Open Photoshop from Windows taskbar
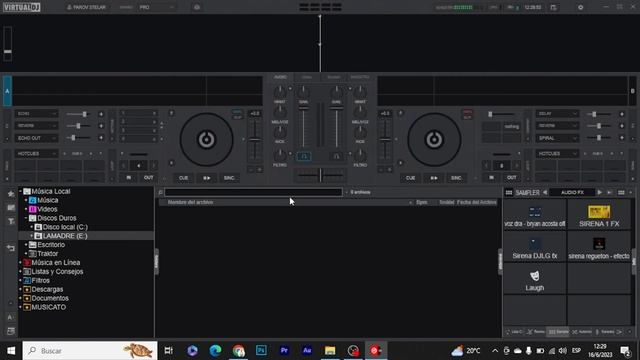This screenshot has height=360, width=640. pyautogui.click(x=261, y=351)
